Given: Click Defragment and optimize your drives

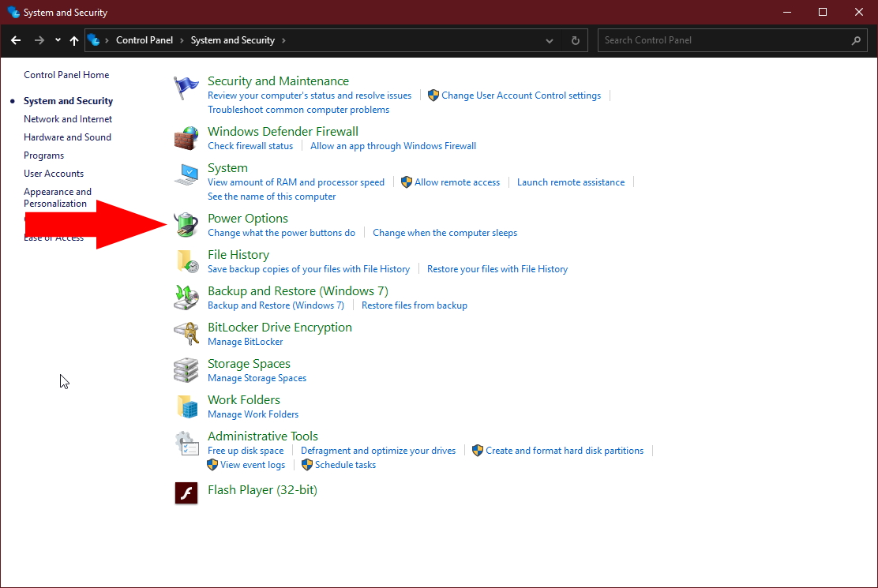Looking at the screenshot, I should click(378, 451).
